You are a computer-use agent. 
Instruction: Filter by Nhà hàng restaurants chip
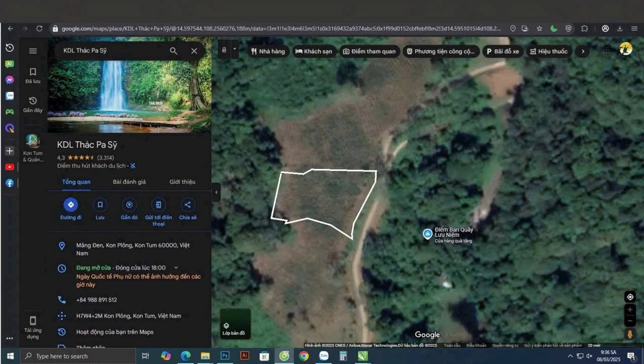pyautogui.click(x=268, y=51)
